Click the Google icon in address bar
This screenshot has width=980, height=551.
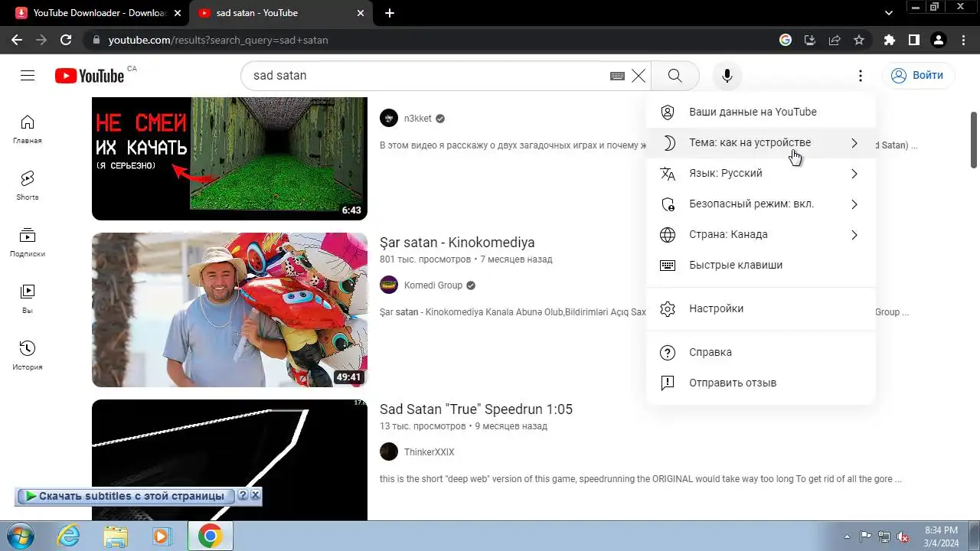pyautogui.click(x=786, y=40)
